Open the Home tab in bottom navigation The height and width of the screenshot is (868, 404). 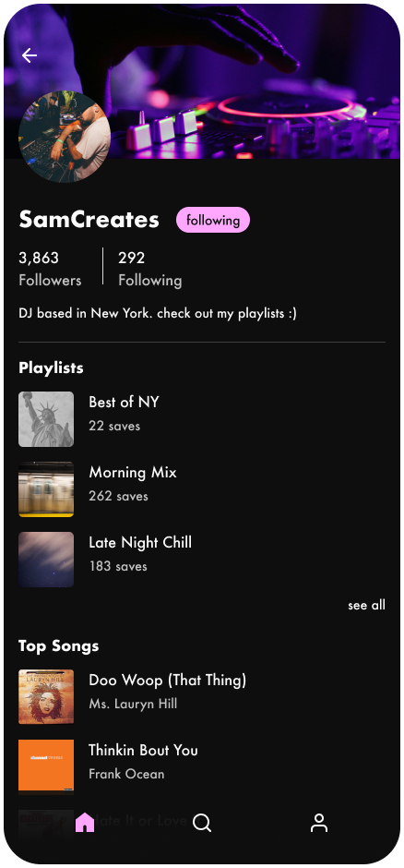(85, 823)
